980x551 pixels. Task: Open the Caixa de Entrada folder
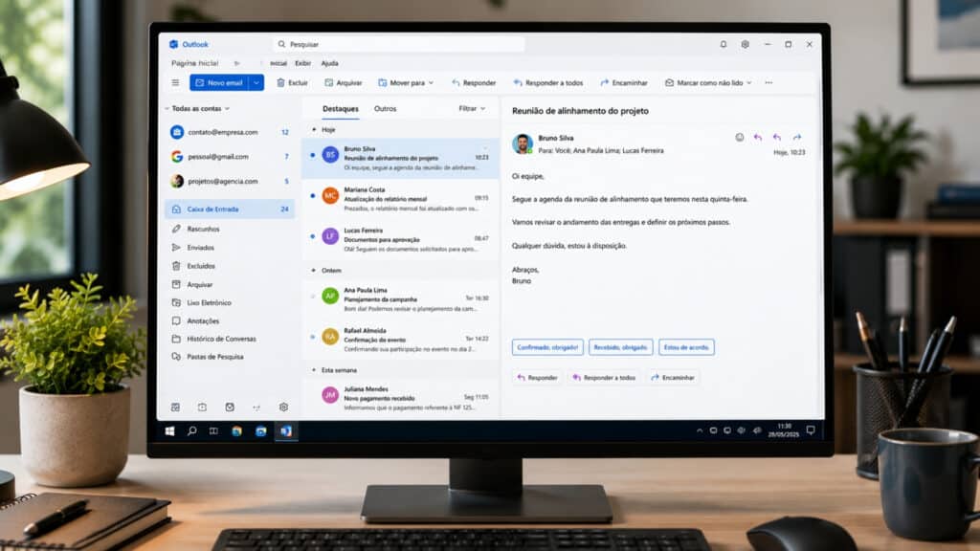pyautogui.click(x=230, y=209)
